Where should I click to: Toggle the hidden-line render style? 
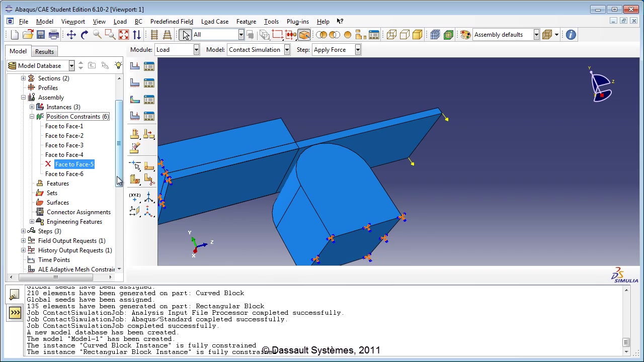404,35
